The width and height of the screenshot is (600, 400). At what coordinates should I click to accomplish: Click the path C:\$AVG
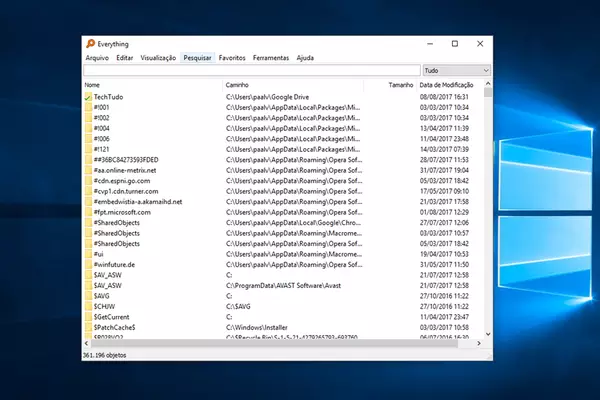tap(238, 307)
